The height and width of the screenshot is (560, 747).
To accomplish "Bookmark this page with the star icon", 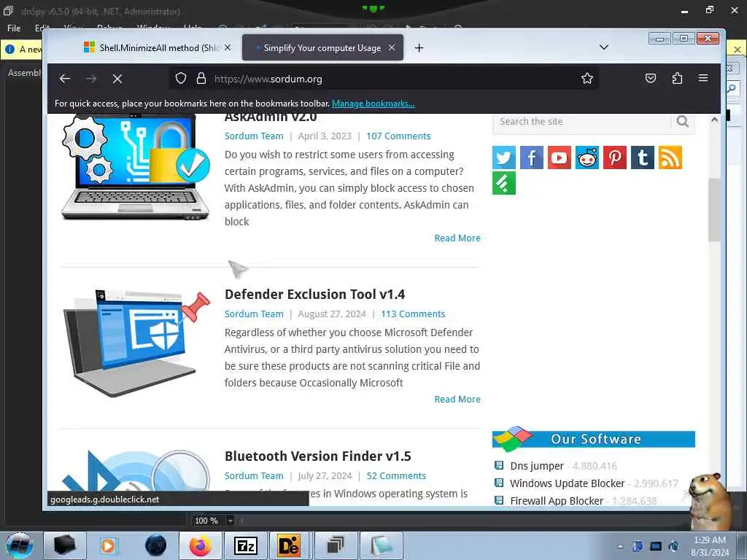I will coord(587,78).
